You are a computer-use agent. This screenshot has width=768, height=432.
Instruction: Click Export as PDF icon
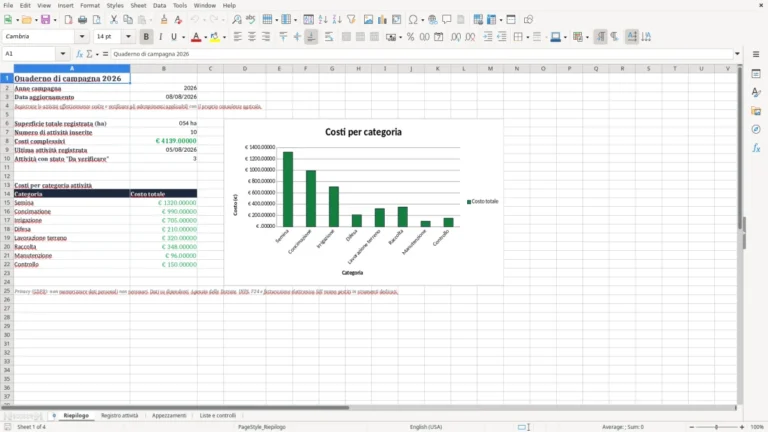[68, 20]
